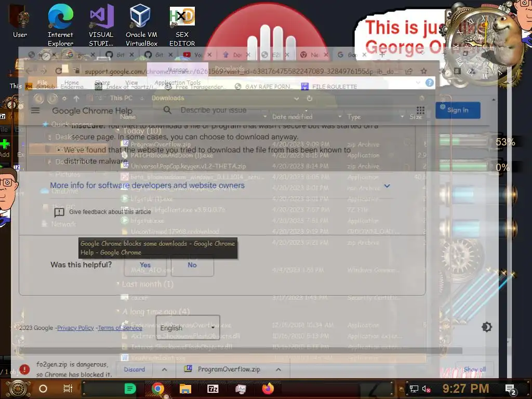The image size is (532, 399).
Task: Open Date modified column filter dropdown
Action: [340, 117]
